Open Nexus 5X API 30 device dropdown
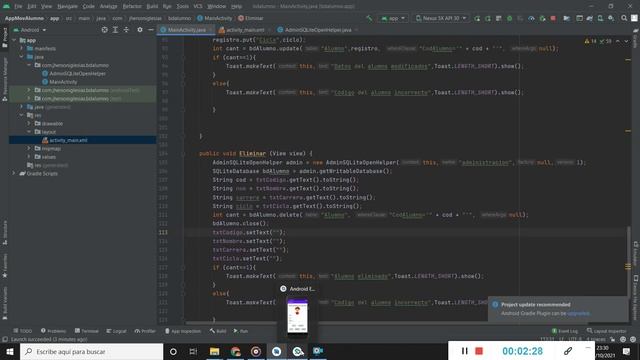The image size is (640, 360). click(x=441, y=18)
